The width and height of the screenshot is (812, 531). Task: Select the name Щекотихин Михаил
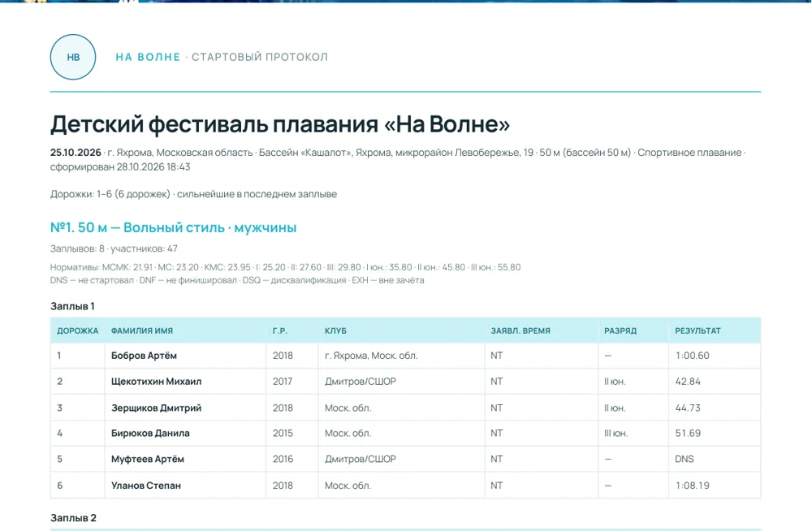coord(157,382)
